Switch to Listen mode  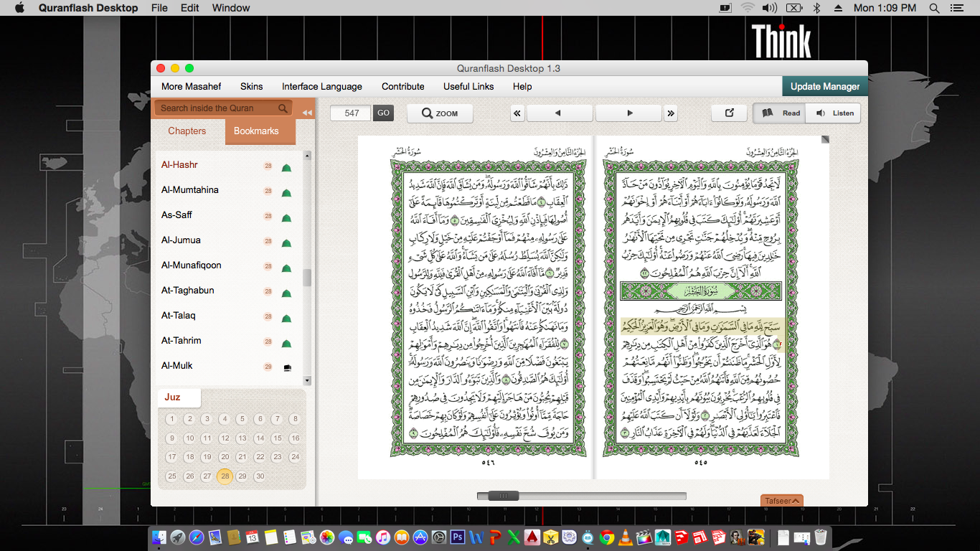pyautogui.click(x=834, y=113)
